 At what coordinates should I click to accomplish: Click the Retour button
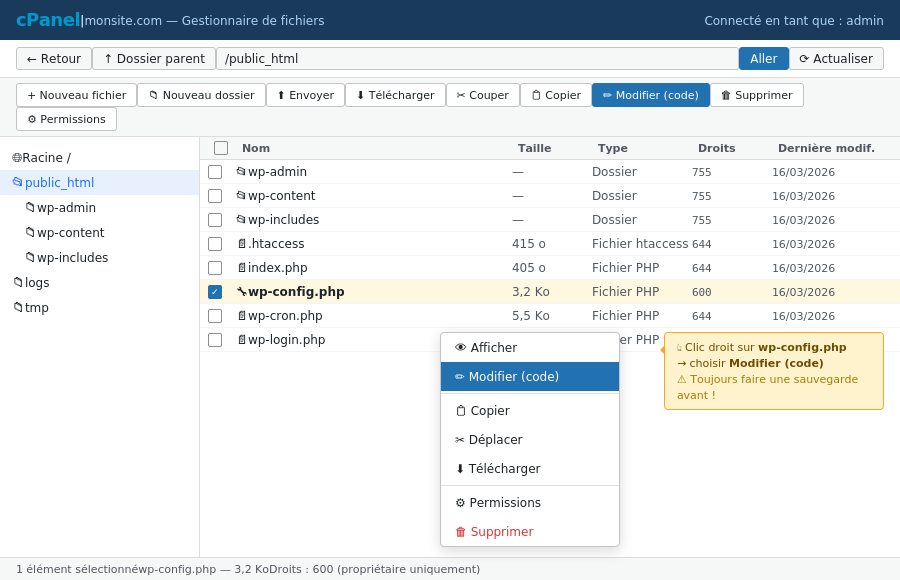[54, 59]
